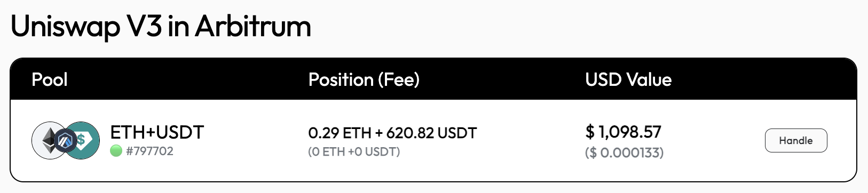This screenshot has height=193, width=868.
Task: Click the Pool column header
Action: pos(50,79)
